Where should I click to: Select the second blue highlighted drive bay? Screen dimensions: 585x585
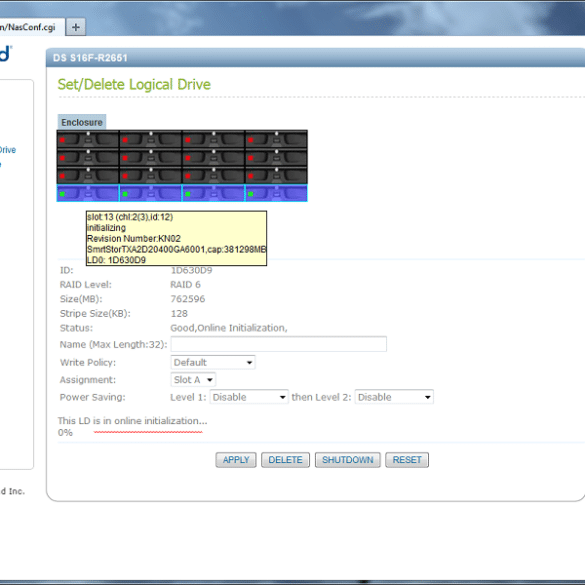coord(151,193)
